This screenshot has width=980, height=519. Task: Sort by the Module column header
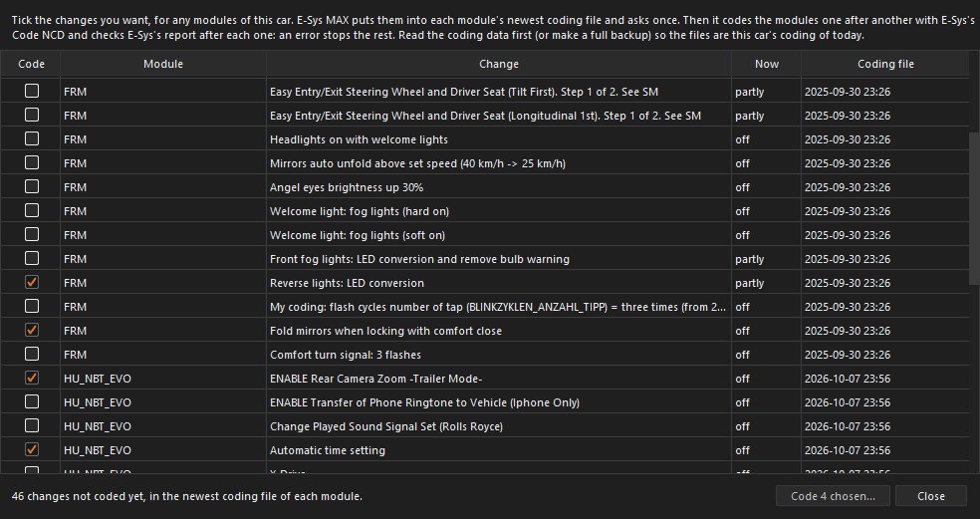pyautogui.click(x=163, y=64)
